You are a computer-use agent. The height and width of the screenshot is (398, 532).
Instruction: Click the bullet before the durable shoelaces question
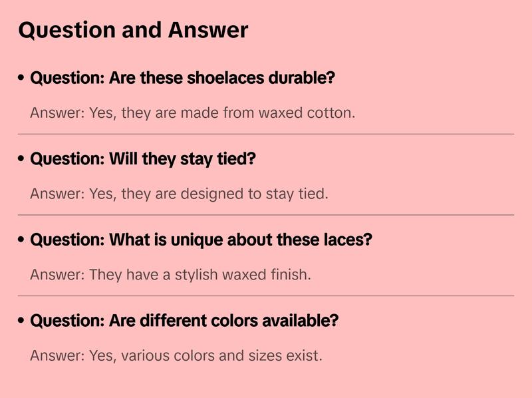click(22, 78)
